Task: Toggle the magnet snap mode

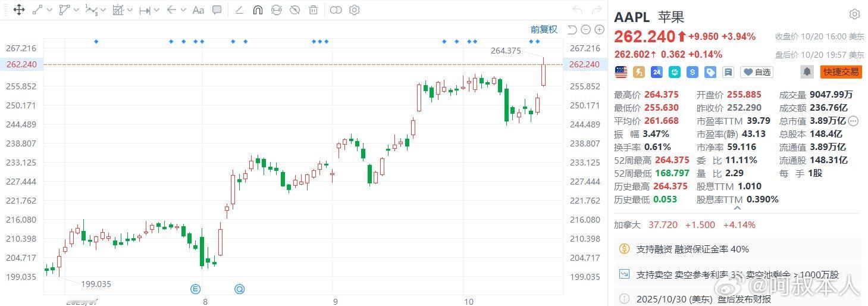Action: point(258,10)
